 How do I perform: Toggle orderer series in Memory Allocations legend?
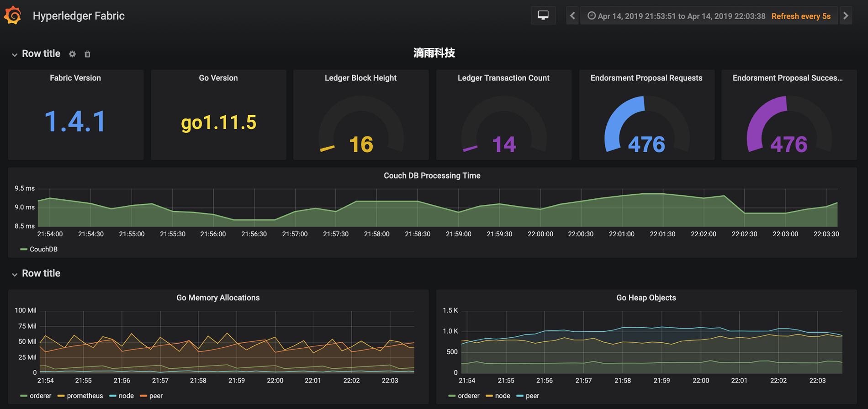40,396
